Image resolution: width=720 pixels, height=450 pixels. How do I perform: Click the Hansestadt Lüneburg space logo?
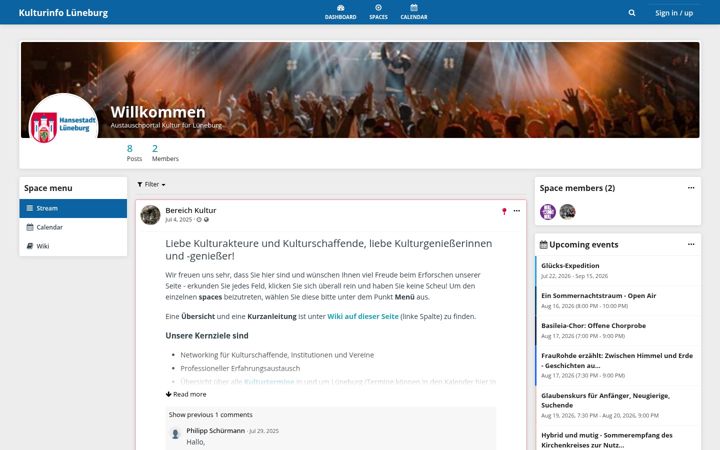pyautogui.click(x=63, y=119)
